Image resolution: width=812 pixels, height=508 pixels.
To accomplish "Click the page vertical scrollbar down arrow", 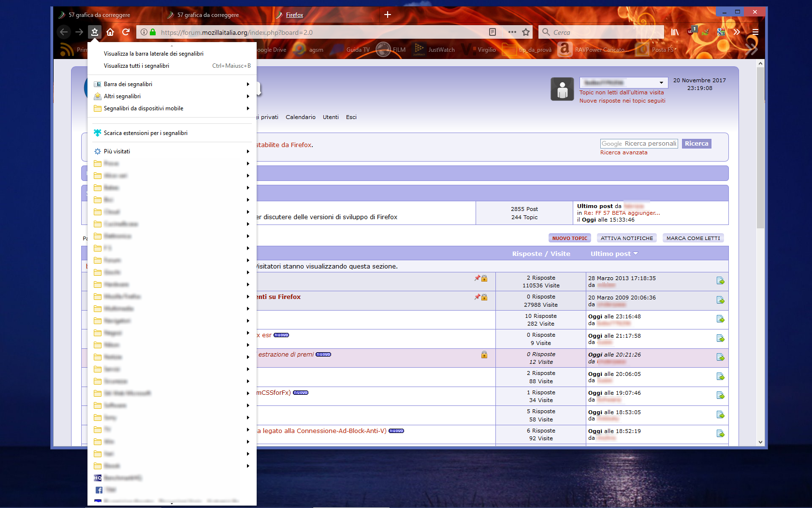I will pos(761,442).
